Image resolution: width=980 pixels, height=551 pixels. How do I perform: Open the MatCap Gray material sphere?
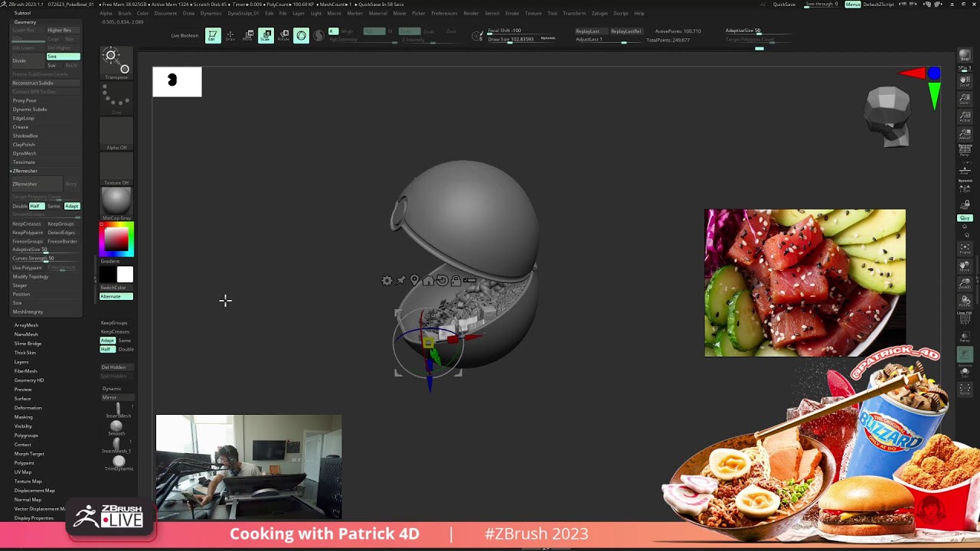click(x=116, y=202)
